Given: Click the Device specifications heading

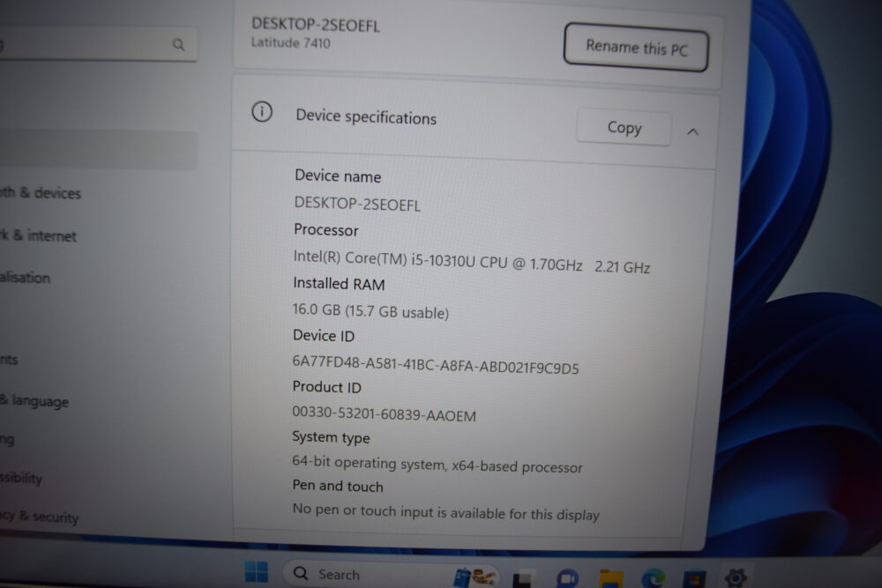Looking at the screenshot, I should 366,117.
